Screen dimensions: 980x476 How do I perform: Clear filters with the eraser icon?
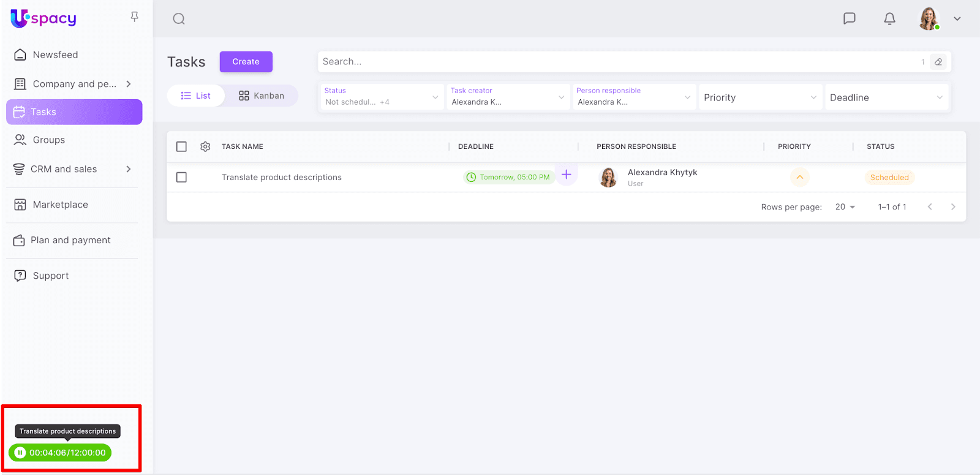pyautogui.click(x=938, y=62)
